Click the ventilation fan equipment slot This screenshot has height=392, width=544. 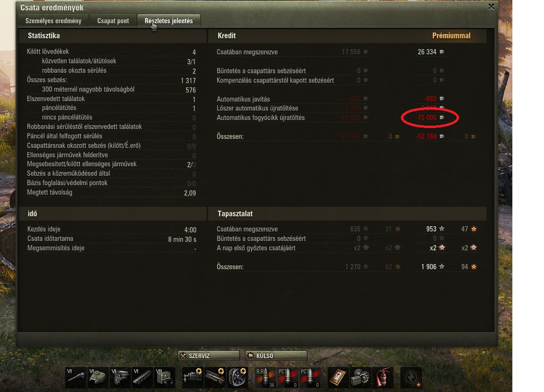[238, 377]
